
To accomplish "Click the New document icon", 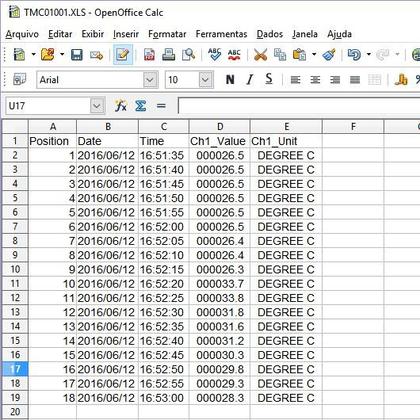I will click(x=19, y=54).
